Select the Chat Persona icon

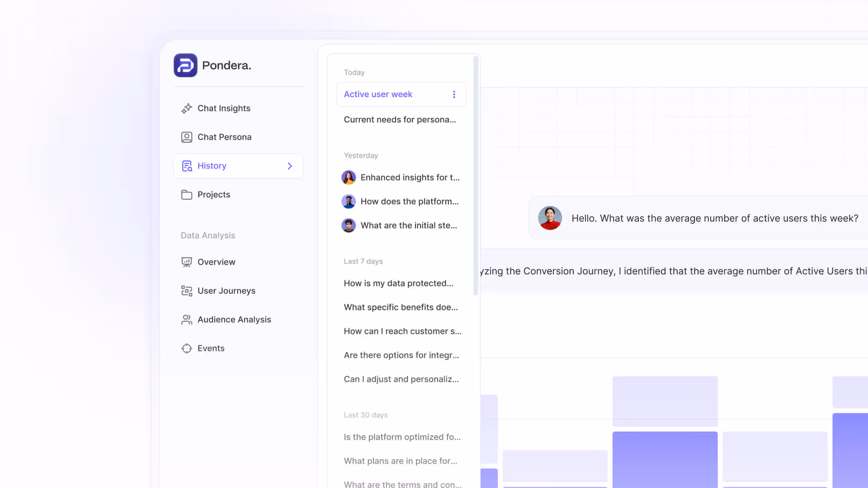(187, 137)
